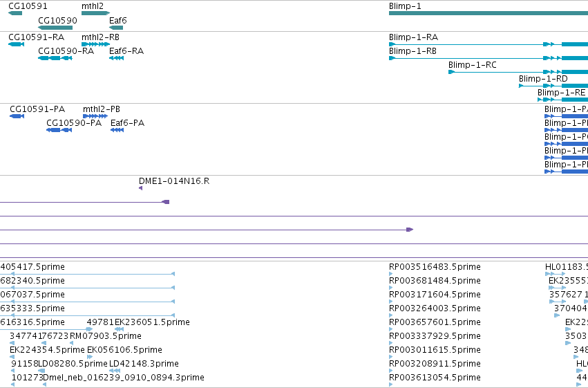The height and width of the screenshot is (388, 588).
Task: Select the 635333.5prime EST
Action: (x=87, y=315)
